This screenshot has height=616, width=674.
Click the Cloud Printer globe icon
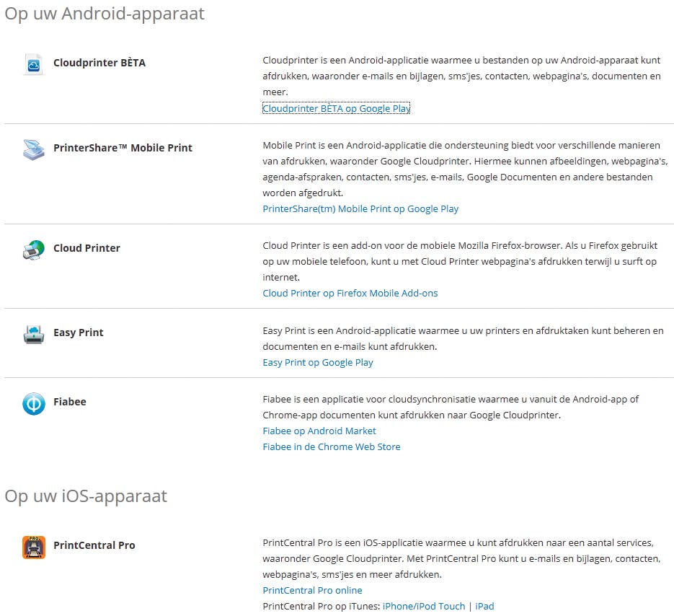tap(33, 250)
